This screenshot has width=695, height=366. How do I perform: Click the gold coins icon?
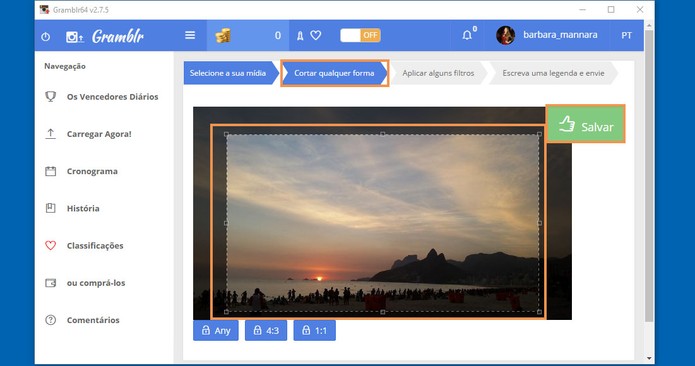pyautogui.click(x=223, y=35)
